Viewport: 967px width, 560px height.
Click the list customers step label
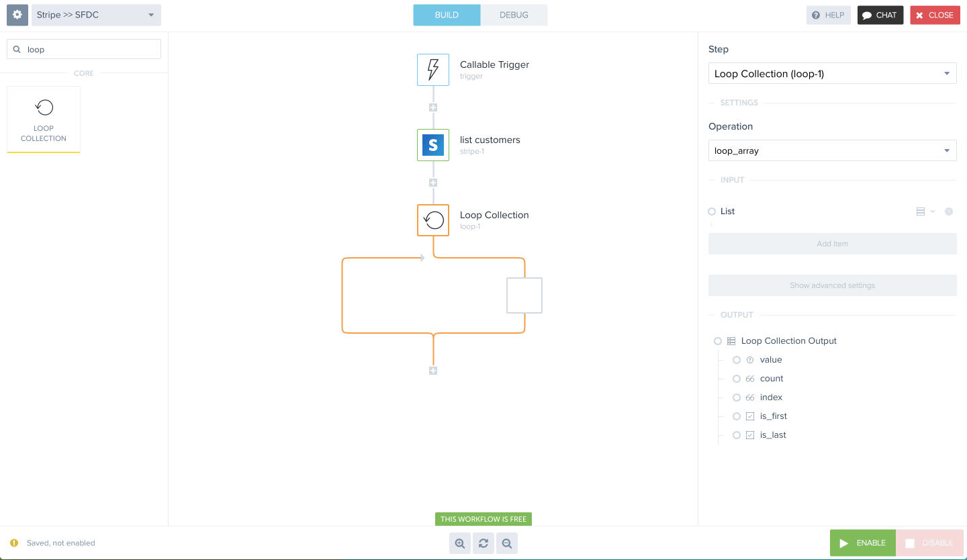[490, 140]
